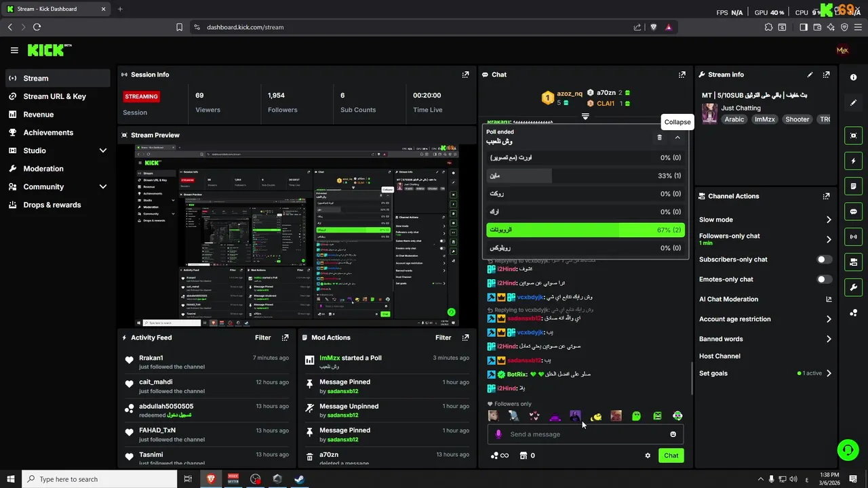Image resolution: width=868 pixels, height=488 pixels.
Task: Click the bee emote in quick emotes
Action: coord(595,416)
